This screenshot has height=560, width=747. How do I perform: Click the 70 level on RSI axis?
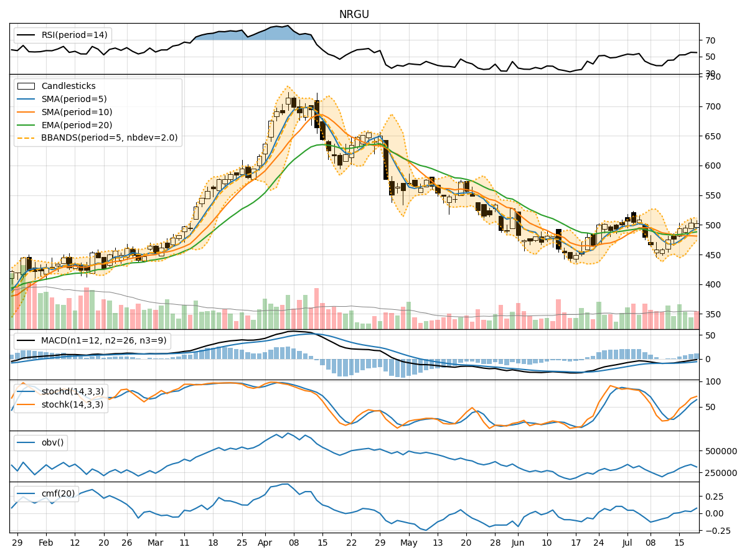(710, 40)
